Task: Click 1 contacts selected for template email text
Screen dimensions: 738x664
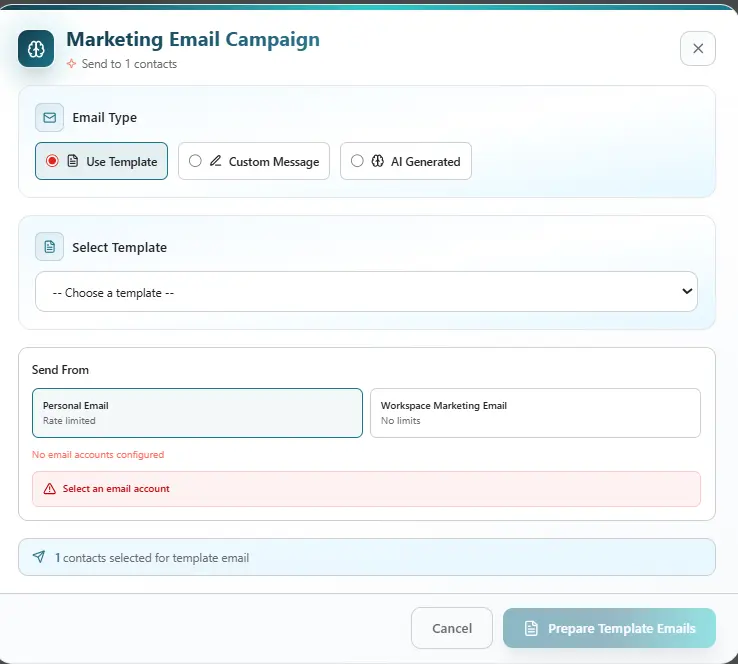Action: [x=152, y=558]
